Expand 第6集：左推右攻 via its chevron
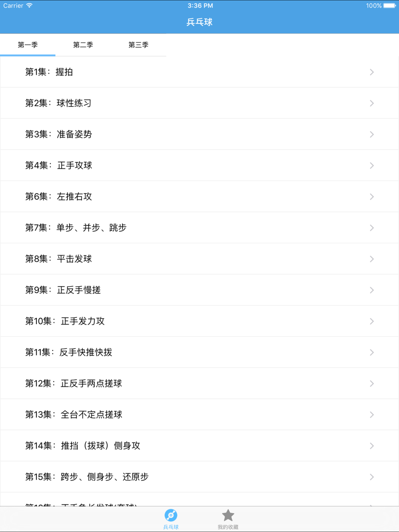This screenshot has height=532, width=399. pos(371,197)
